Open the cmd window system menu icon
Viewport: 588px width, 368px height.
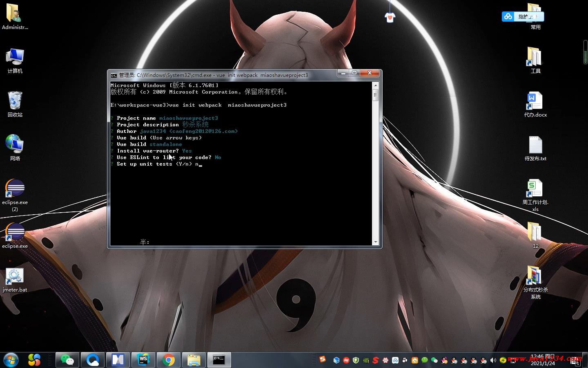114,75
